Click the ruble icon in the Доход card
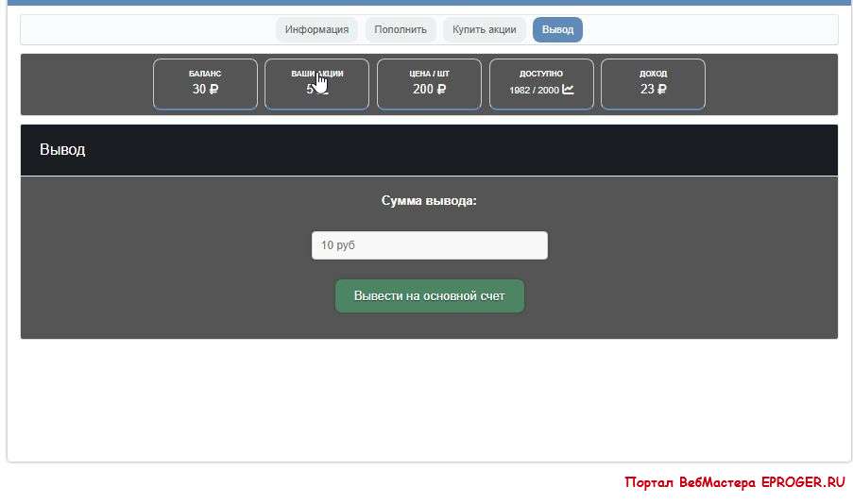 pos(661,90)
